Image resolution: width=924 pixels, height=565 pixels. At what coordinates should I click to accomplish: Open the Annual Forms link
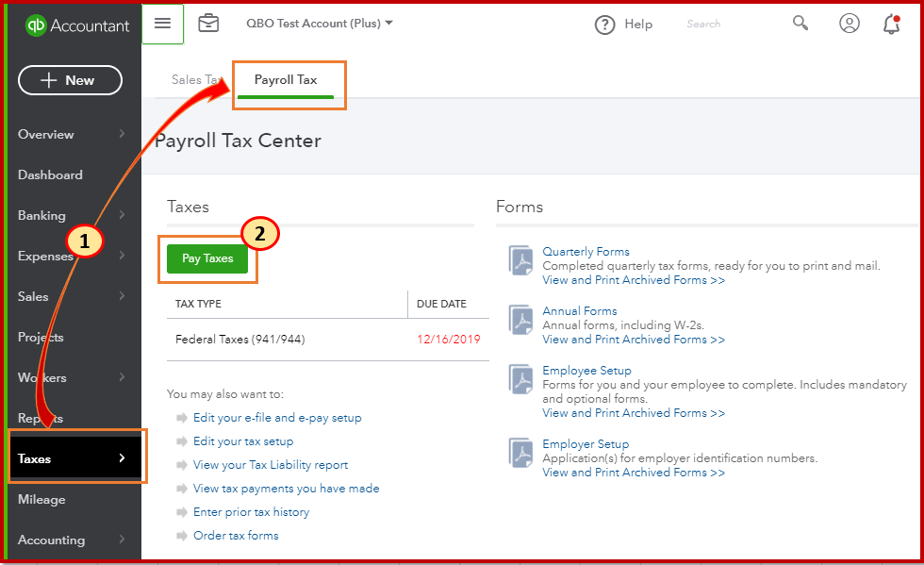[579, 311]
